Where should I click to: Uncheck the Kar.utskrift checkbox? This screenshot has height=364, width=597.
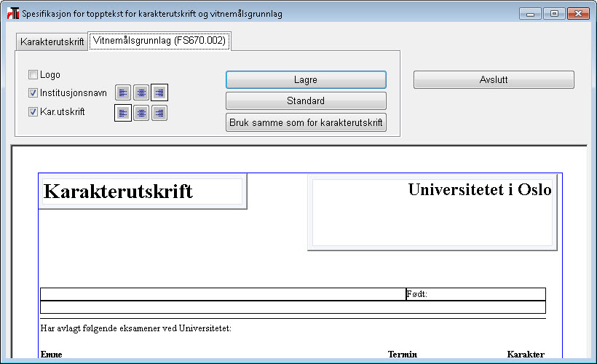click(x=33, y=111)
